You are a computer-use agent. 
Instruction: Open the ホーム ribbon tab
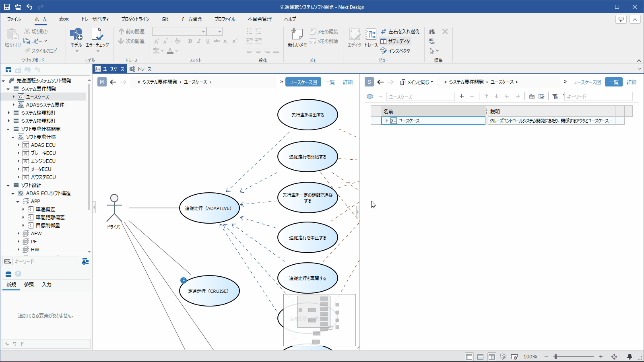coord(41,19)
